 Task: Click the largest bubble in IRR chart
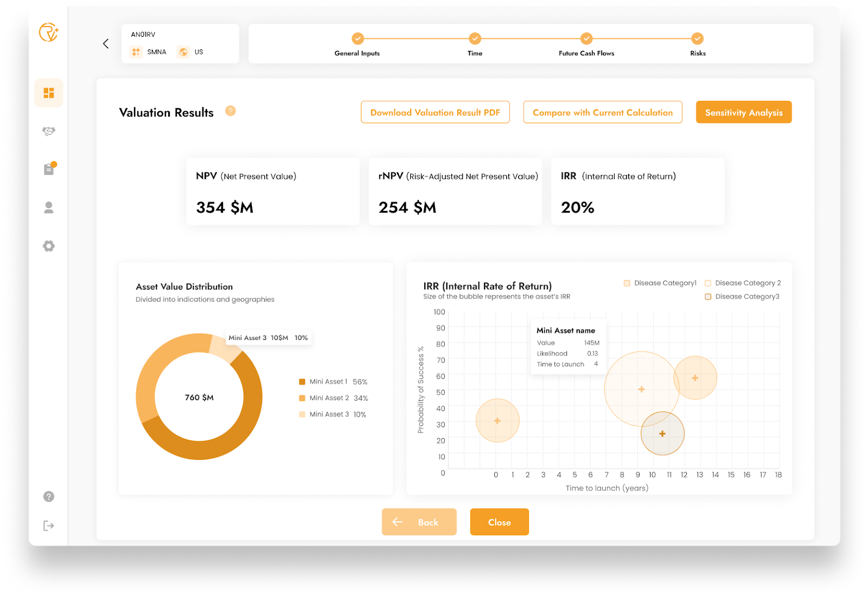(x=642, y=389)
